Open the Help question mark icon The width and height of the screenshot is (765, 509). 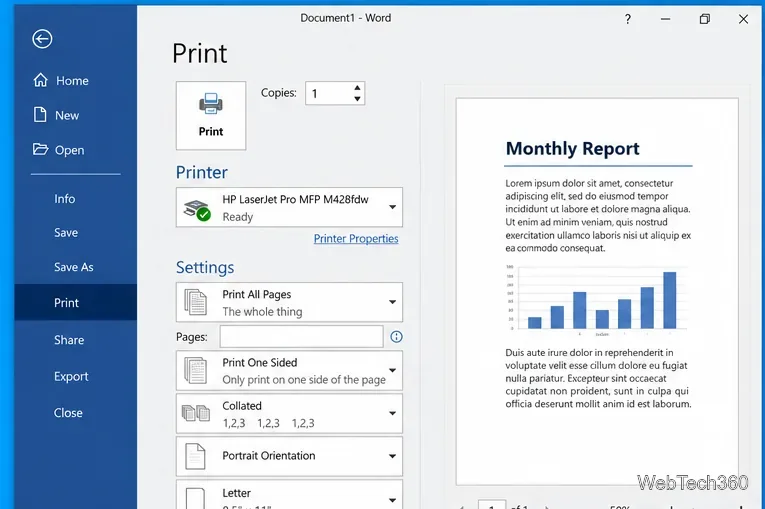(627, 19)
